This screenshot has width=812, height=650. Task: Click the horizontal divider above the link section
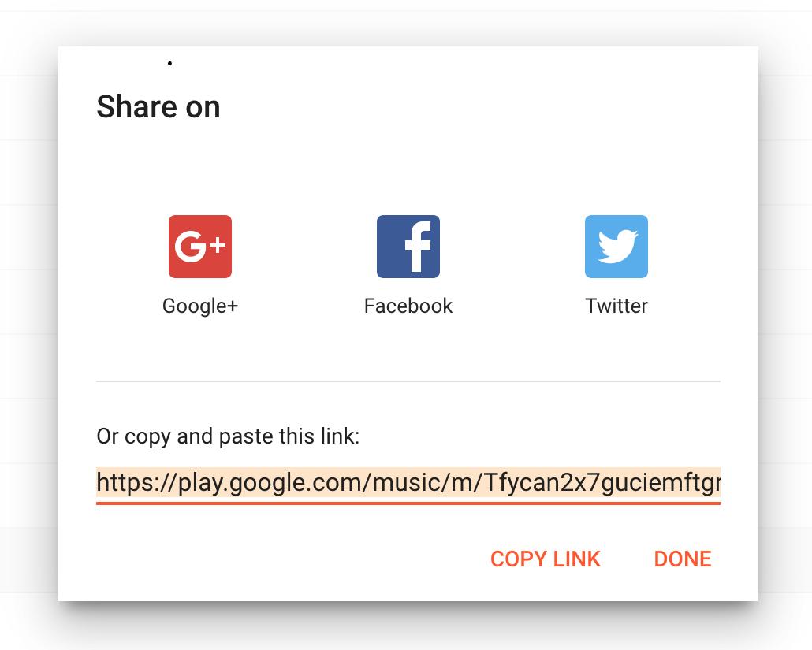(408, 381)
